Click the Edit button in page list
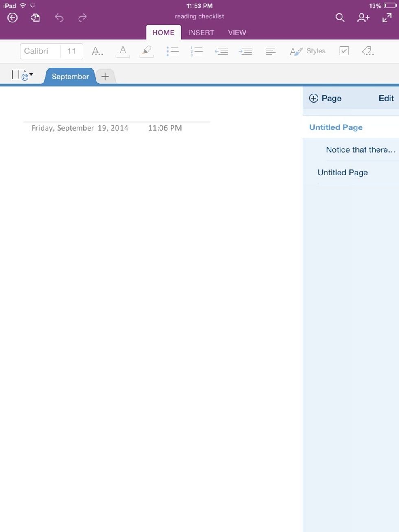Screen dimensions: 399x532 click(x=386, y=98)
